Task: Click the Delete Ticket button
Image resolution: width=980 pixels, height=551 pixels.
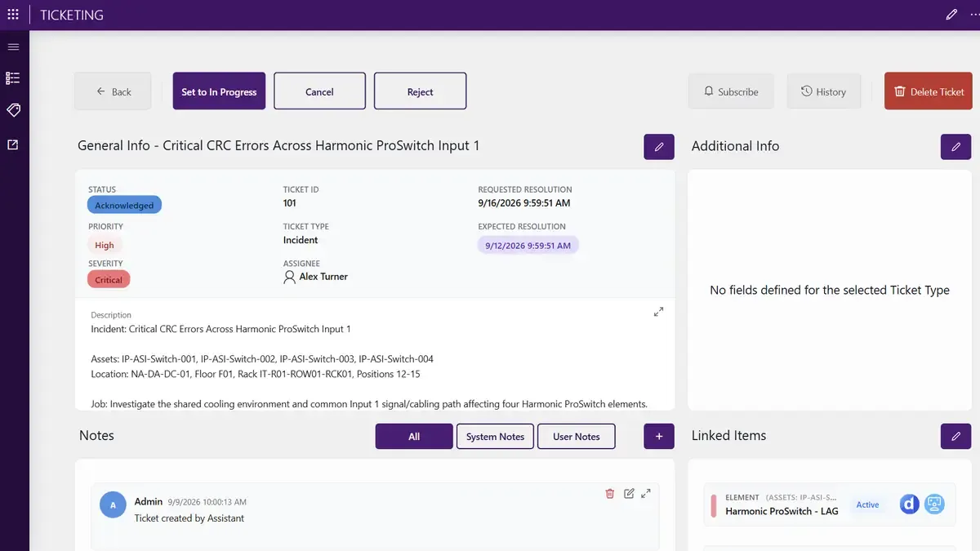Action: click(929, 91)
